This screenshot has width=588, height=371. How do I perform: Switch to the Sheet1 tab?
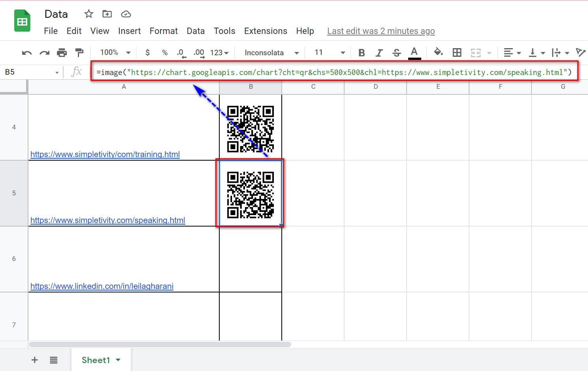point(96,360)
